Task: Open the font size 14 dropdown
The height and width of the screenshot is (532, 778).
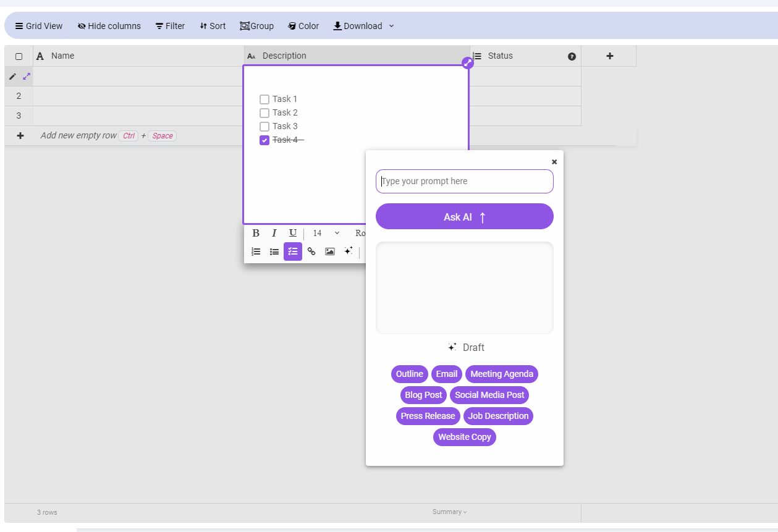Action: (326, 233)
